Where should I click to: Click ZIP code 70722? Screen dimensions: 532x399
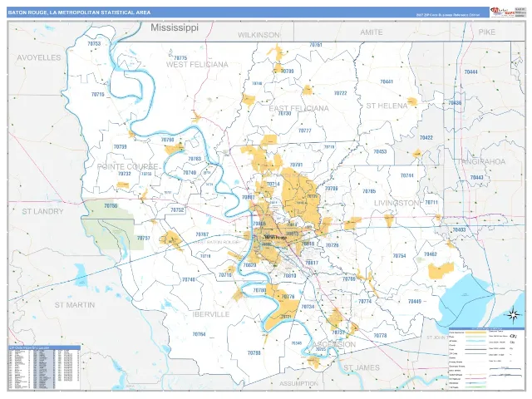[341, 93]
